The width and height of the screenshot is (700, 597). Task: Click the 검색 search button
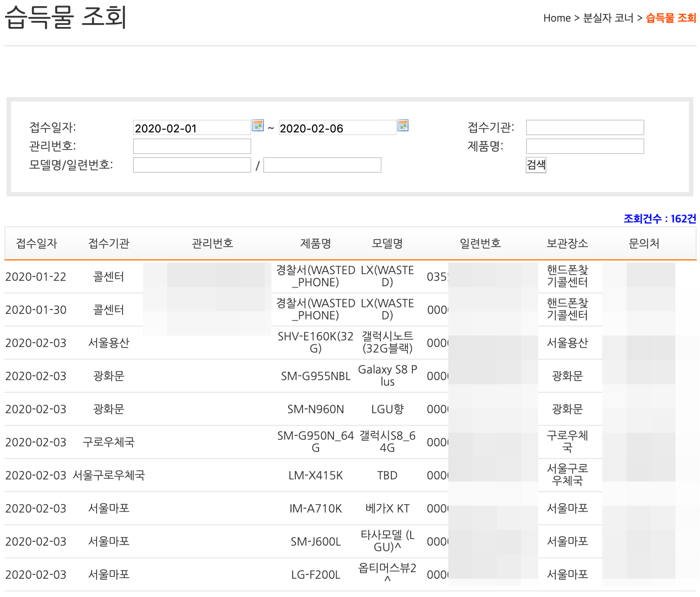click(536, 164)
